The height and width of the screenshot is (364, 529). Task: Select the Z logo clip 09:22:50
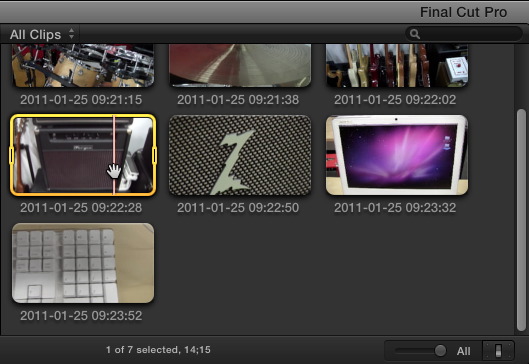pos(240,155)
